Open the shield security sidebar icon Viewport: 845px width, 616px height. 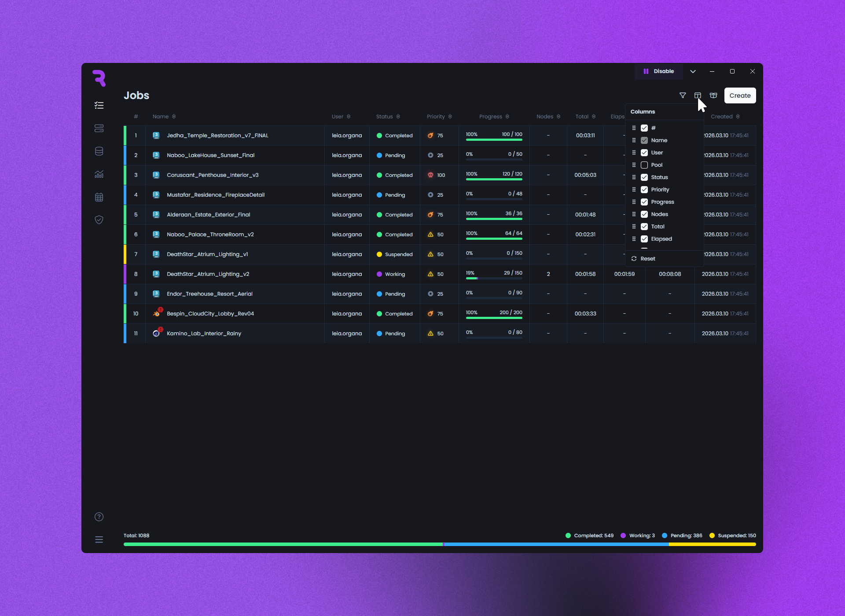click(x=99, y=220)
